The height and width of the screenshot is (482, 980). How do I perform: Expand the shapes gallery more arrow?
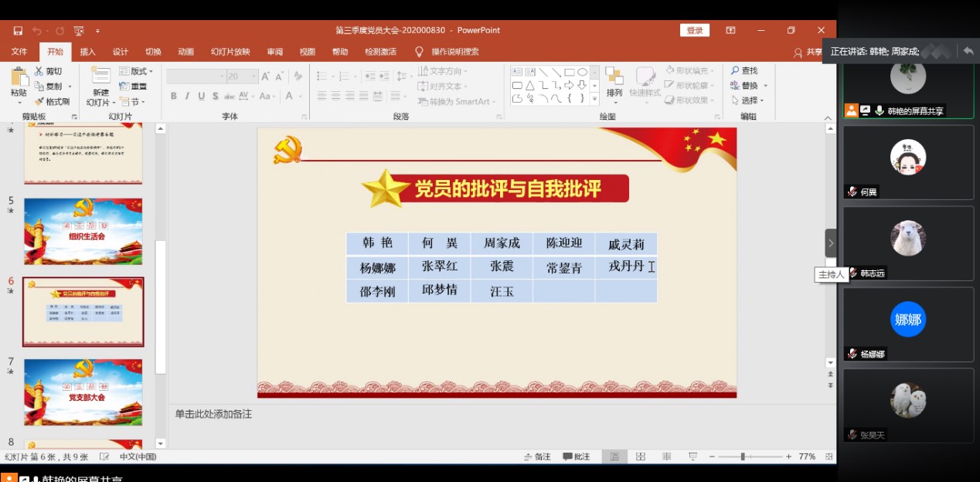point(594,100)
